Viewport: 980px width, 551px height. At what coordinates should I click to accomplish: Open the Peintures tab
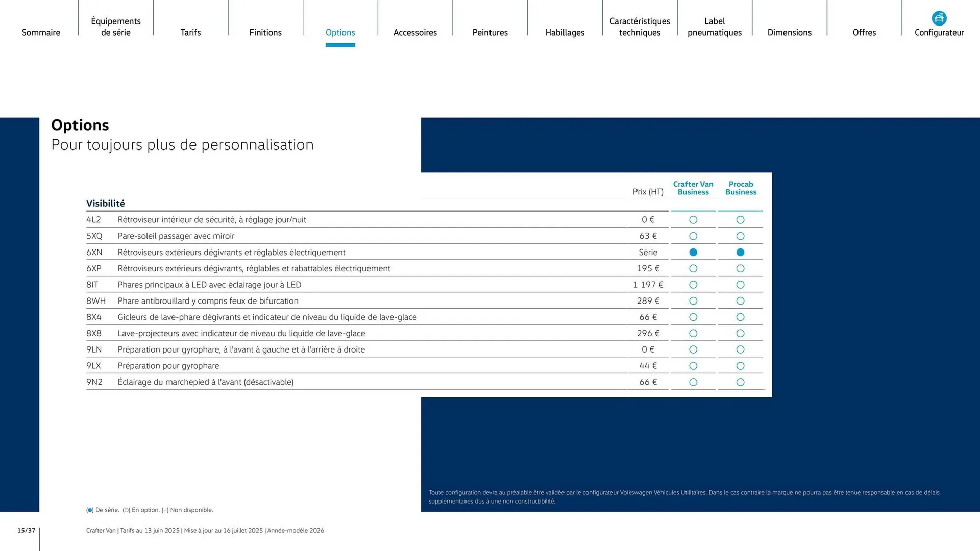click(x=489, y=32)
